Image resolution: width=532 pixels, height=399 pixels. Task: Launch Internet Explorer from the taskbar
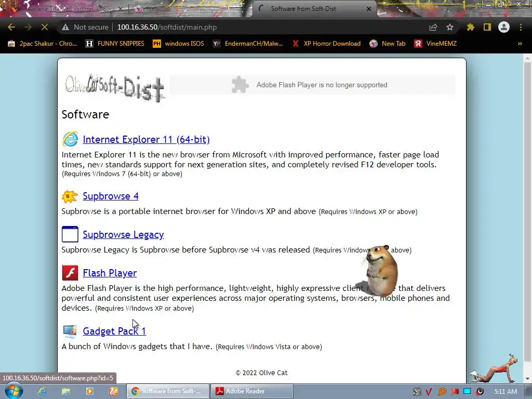coord(42,391)
